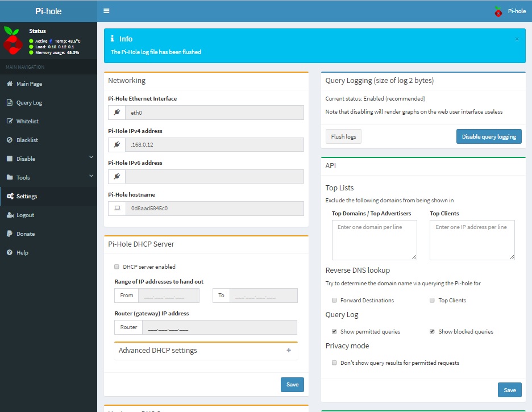Screen dimensions: 532x412
Task: Click the info icon in the alert banner
Action: tap(113, 39)
